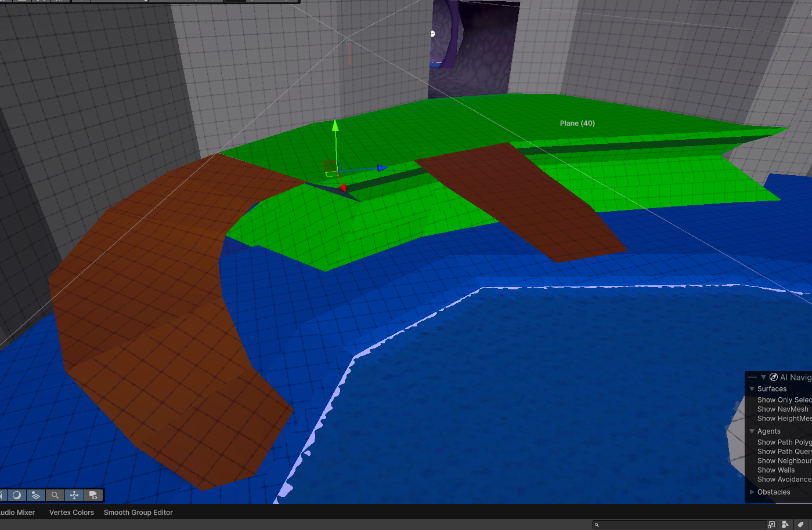Collapse the Agents section
Viewport: 812px width, 530px height.
[752, 431]
